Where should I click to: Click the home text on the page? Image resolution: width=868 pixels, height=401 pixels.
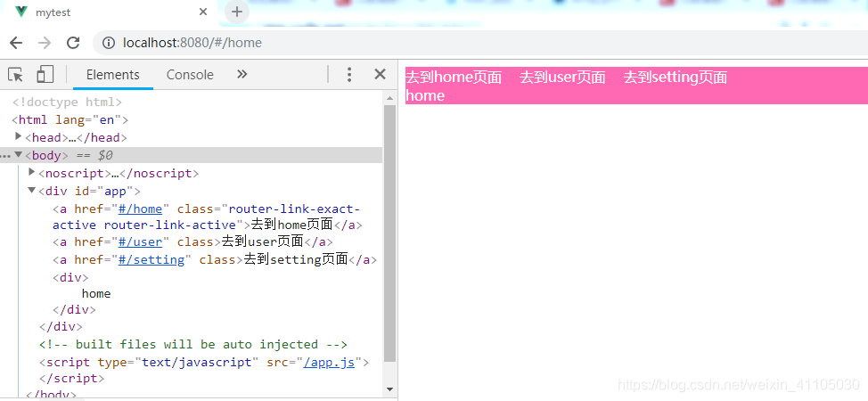point(425,95)
